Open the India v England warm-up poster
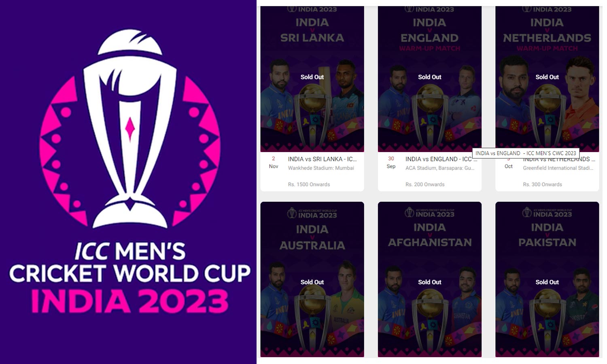Viewport: 607px width, 364px height. [x=429, y=79]
